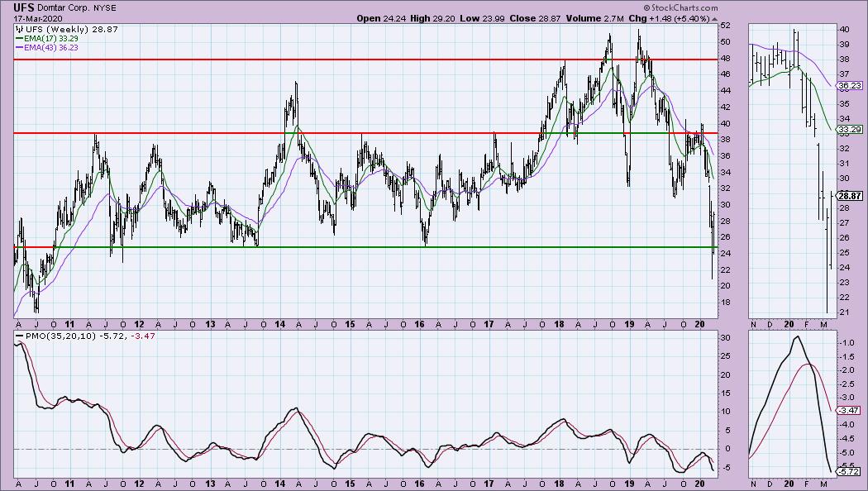Viewport: 868px width, 491px height.
Task: Click the PMO(35,20,10) indicator label
Action: click(60, 336)
